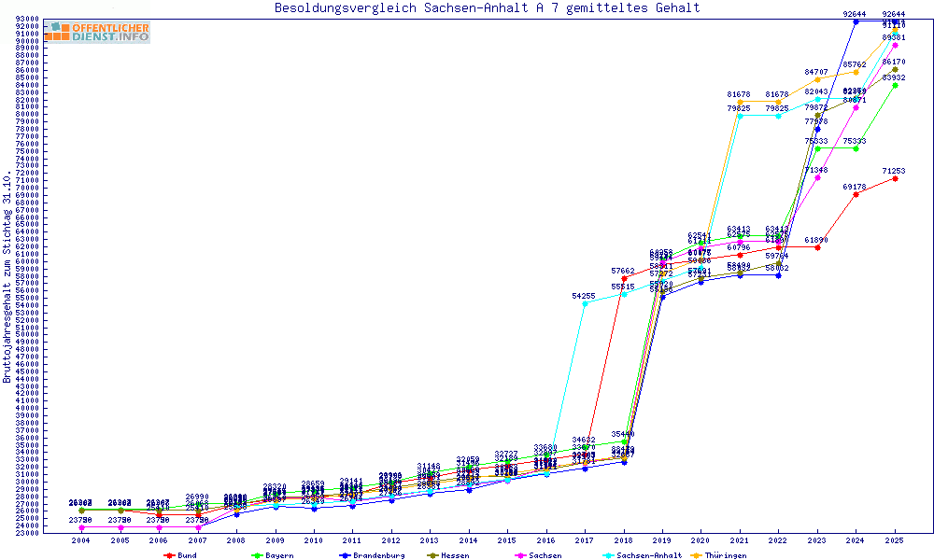Click the Sachsen-Anhalt data point labeled 54255
The width and height of the screenshot is (934, 560).
(585, 303)
